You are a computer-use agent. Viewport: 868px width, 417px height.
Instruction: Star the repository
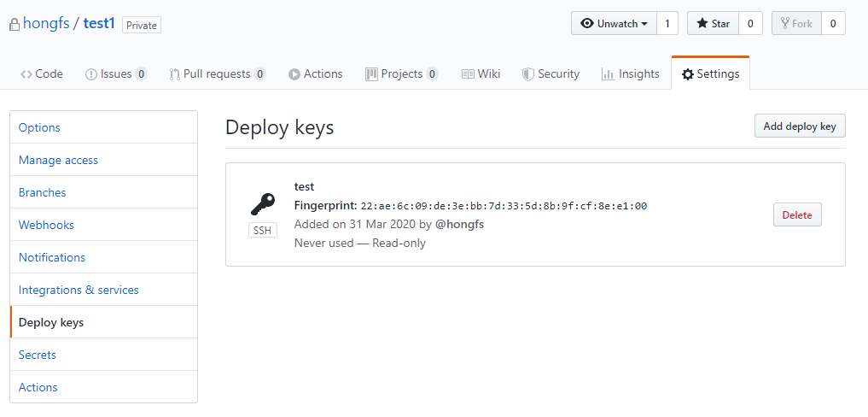click(x=713, y=24)
